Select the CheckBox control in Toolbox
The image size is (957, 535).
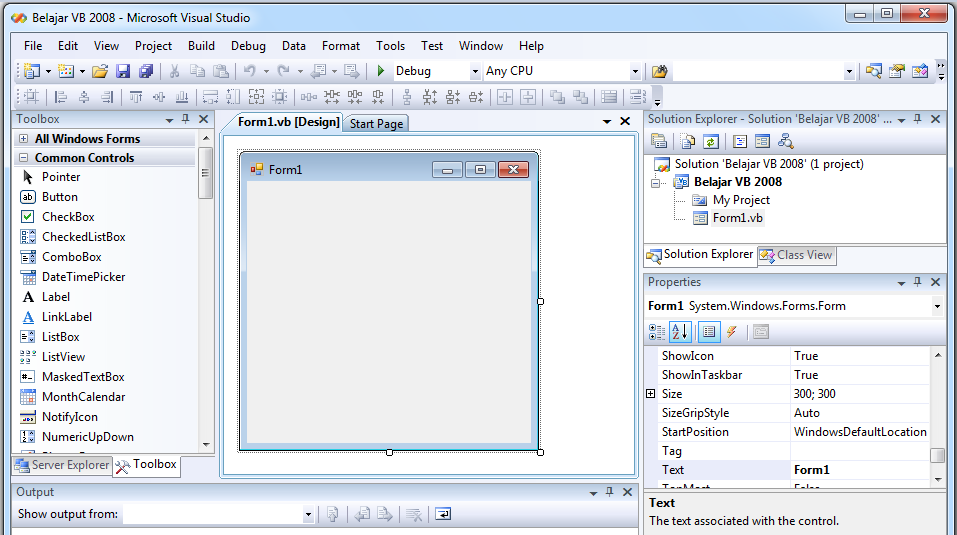(x=68, y=217)
